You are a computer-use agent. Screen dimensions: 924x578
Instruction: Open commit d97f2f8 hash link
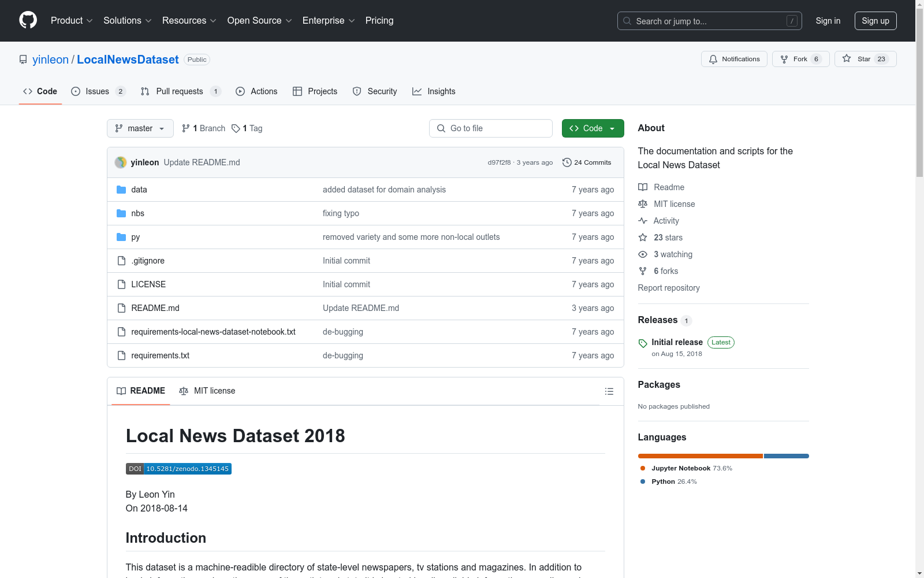click(499, 162)
